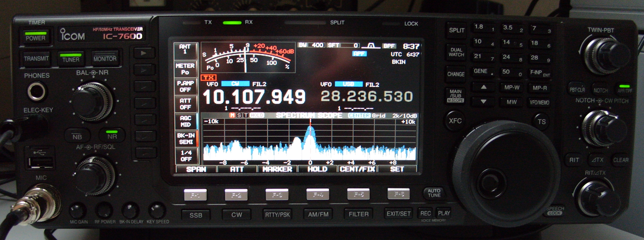Select the 3.5 MHz band key
The height and width of the screenshot is (240, 644).
click(x=512, y=28)
